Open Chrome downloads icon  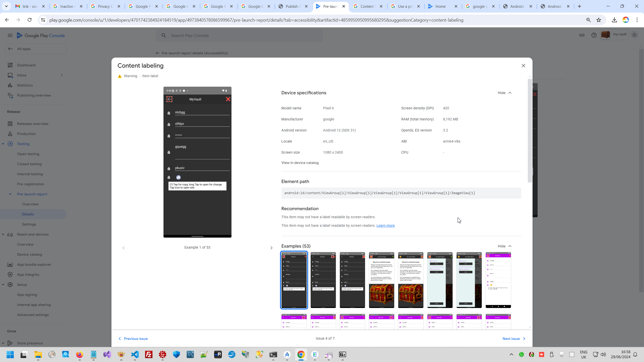(614, 20)
